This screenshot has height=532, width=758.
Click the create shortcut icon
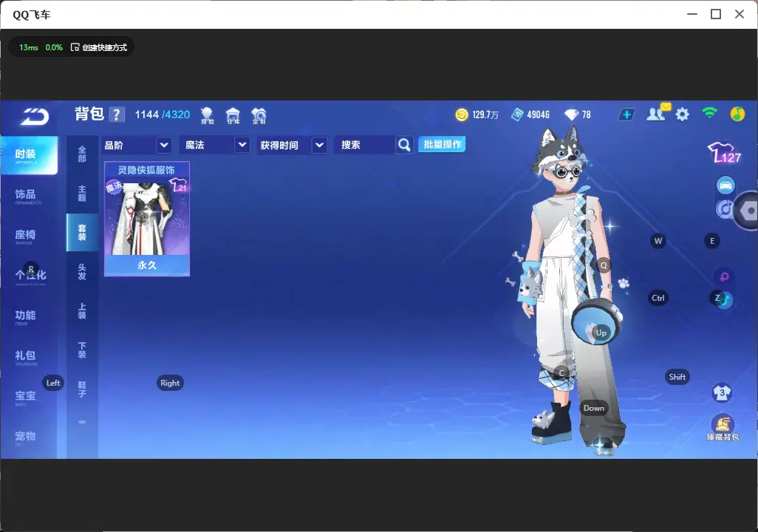click(x=75, y=47)
